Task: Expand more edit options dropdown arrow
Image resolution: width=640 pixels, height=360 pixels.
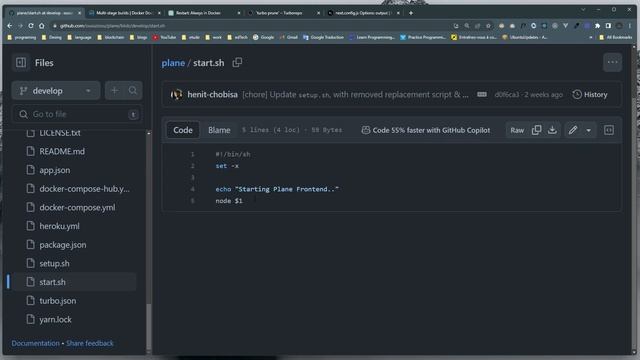Action: [589, 130]
